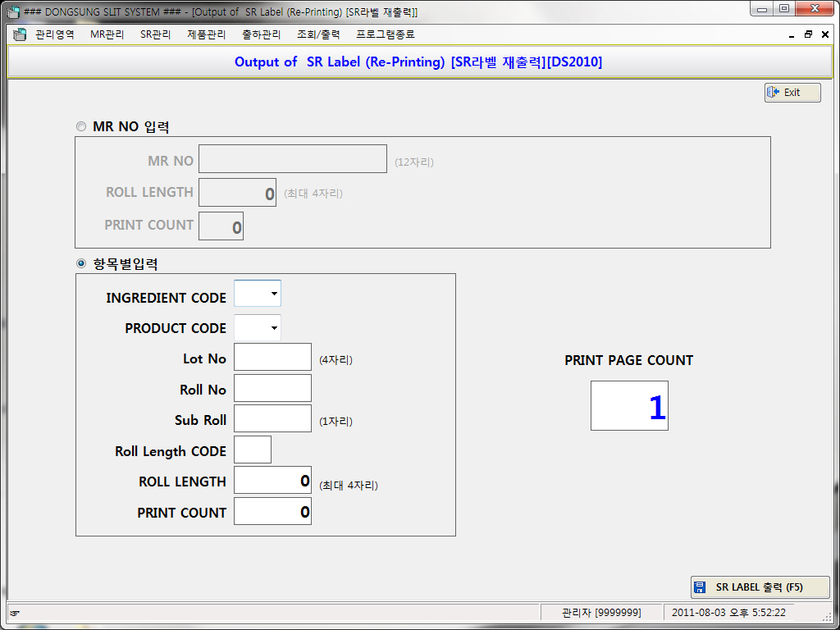Viewport: 840px width, 630px height.
Task: Click the Sub Roll input field
Action: (x=272, y=418)
